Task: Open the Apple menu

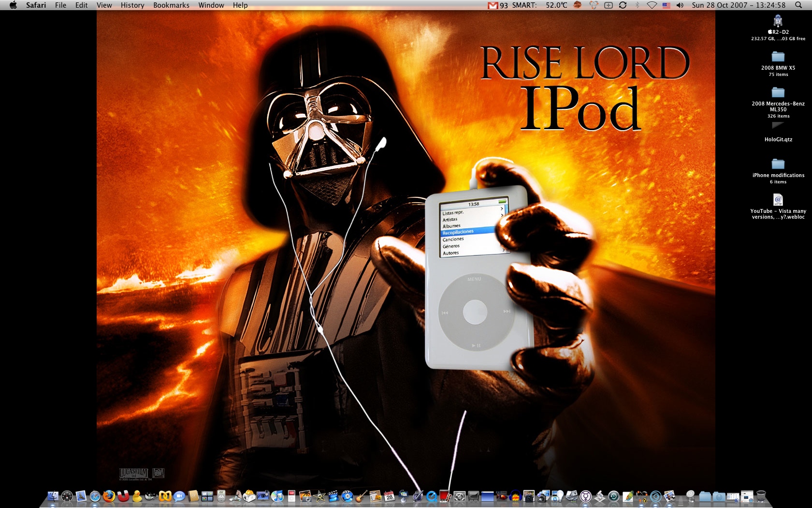Action: (x=13, y=5)
